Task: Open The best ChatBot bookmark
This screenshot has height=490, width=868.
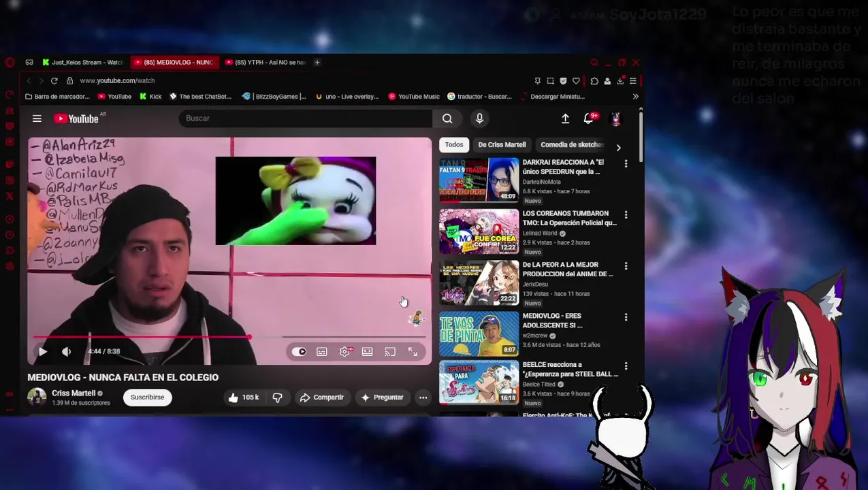Action: (200, 97)
